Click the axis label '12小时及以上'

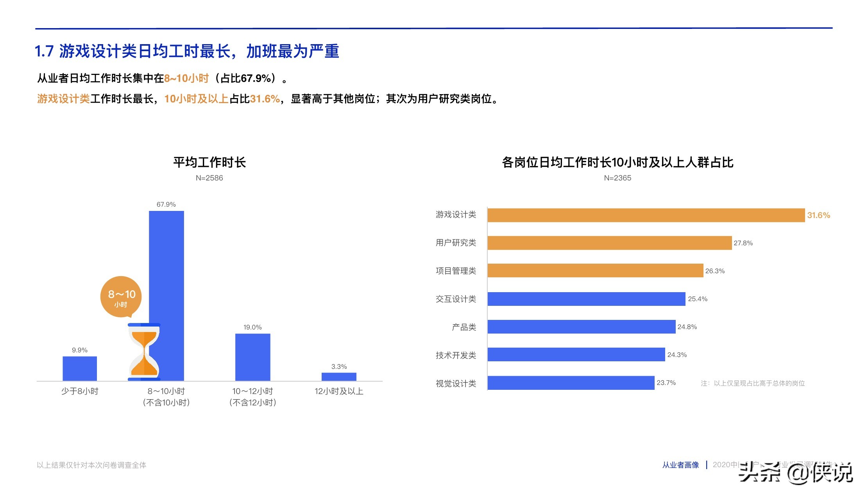pos(339,391)
